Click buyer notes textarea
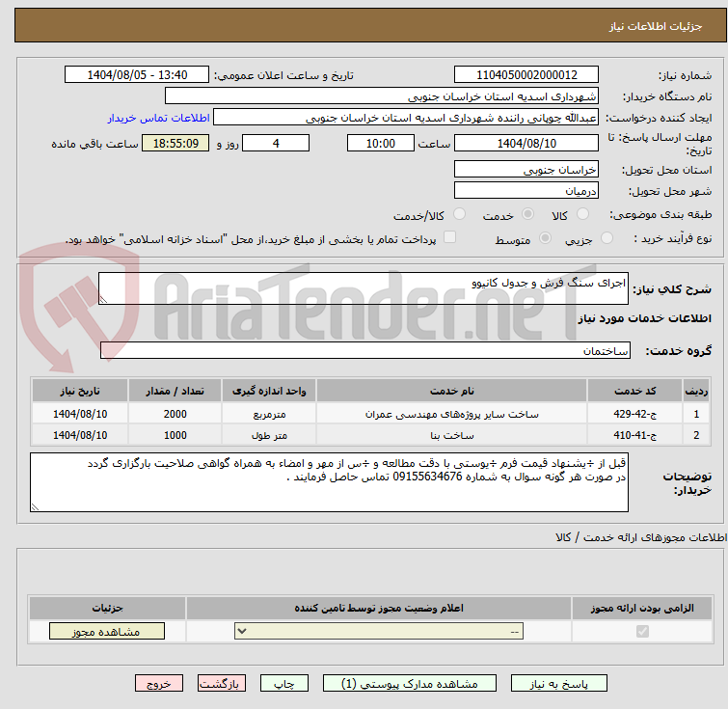The width and height of the screenshot is (728, 709). pyautogui.click(x=329, y=482)
